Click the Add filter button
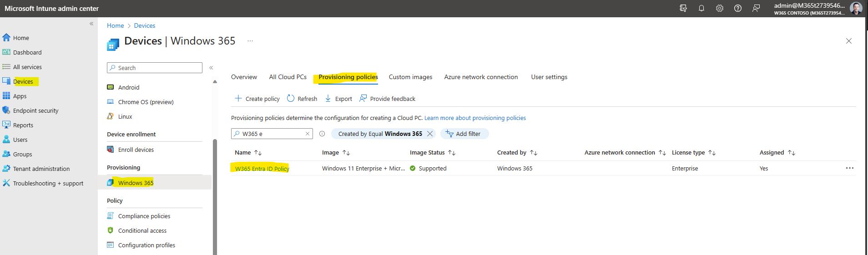 point(464,134)
